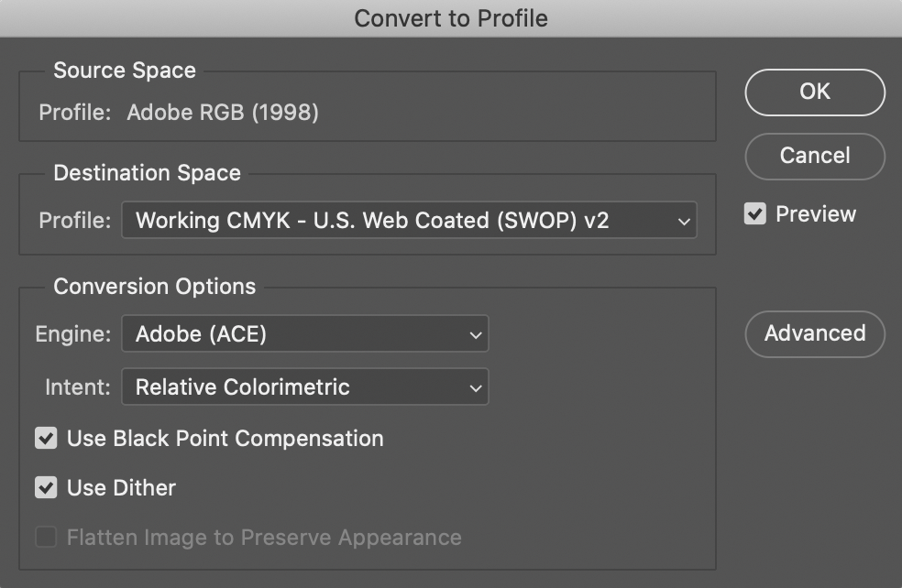Open the Intent dropdown showing Relative Colorimetric
Viewport: 902px width, 588px height.
pyautogui.click(x=304, y=387)
